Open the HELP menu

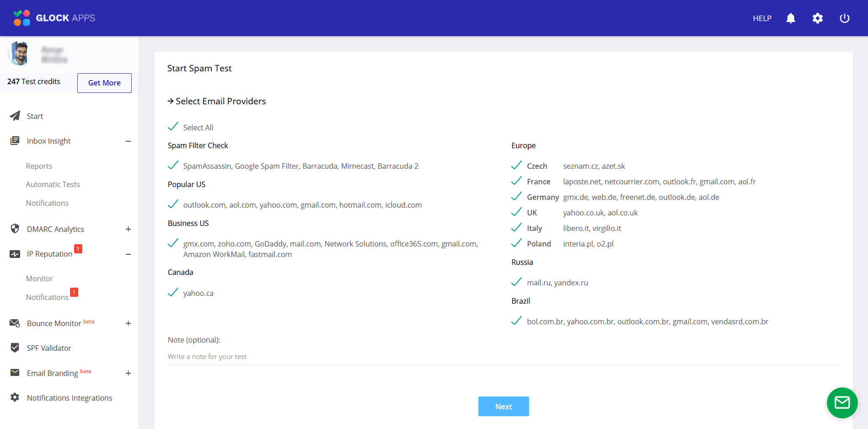click(762, 18)
